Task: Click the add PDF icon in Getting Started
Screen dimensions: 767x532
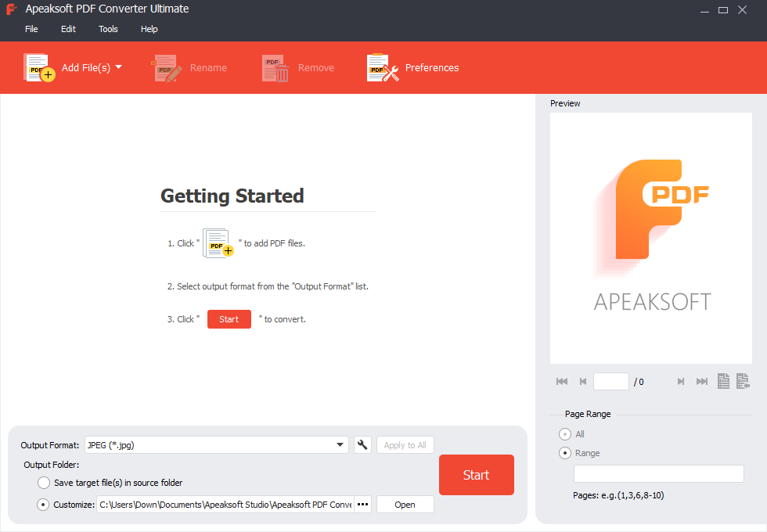Action: (218, 243)
